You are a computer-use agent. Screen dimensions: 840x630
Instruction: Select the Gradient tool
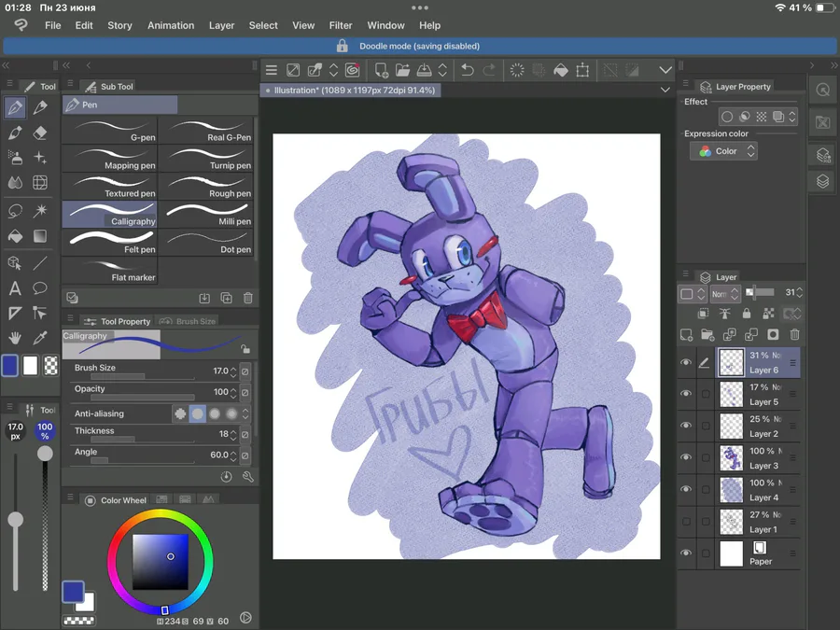tap(40, 236)
